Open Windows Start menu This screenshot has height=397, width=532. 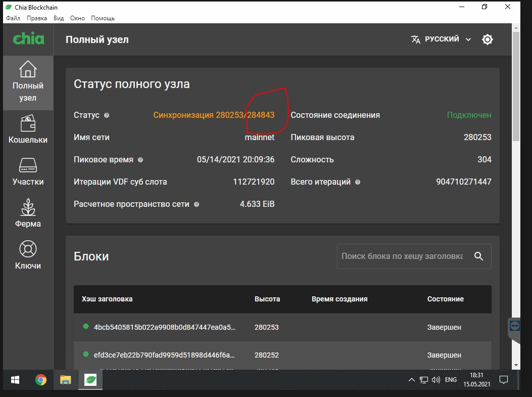[15, 380]
